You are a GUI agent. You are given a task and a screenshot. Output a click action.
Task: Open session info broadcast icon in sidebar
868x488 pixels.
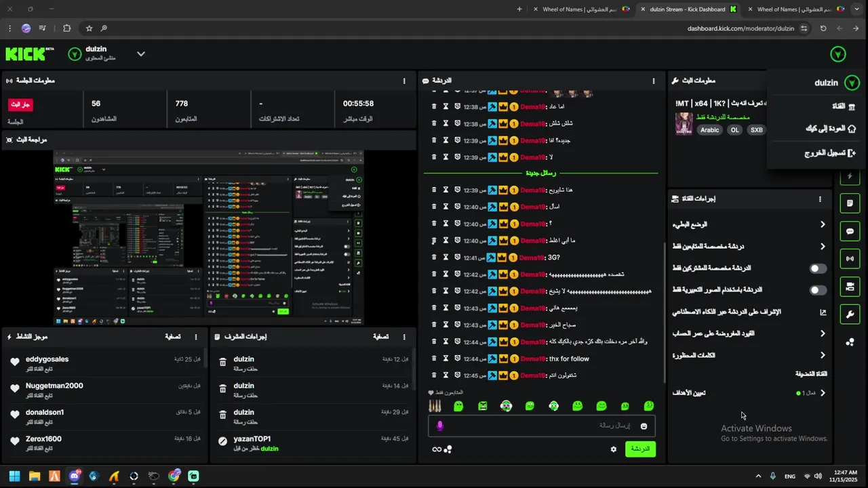[x=850, y=259]
